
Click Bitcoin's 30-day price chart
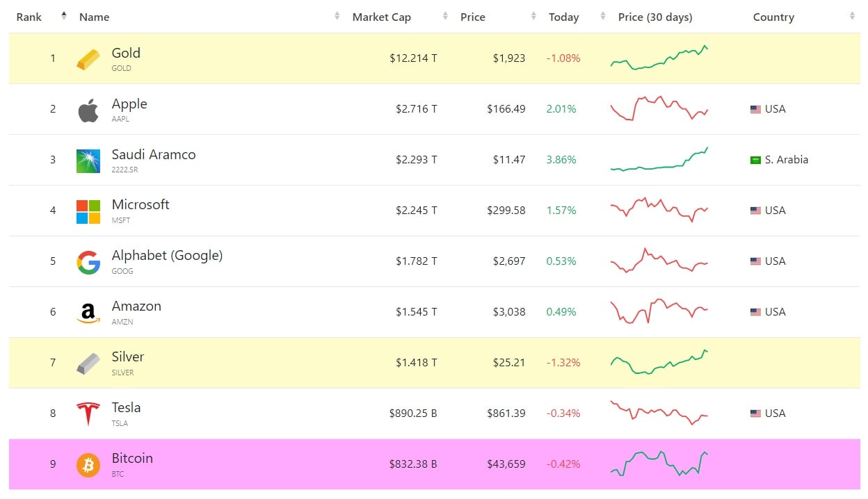pos(659,464)
